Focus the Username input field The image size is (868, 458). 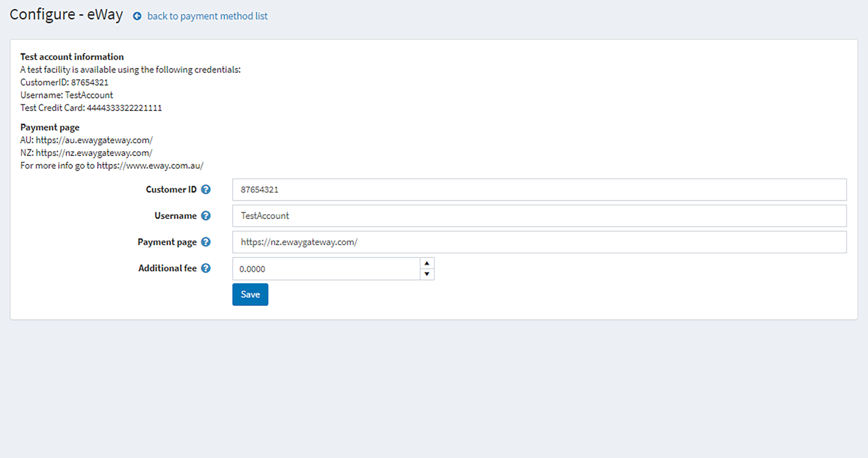coord(539,216)
